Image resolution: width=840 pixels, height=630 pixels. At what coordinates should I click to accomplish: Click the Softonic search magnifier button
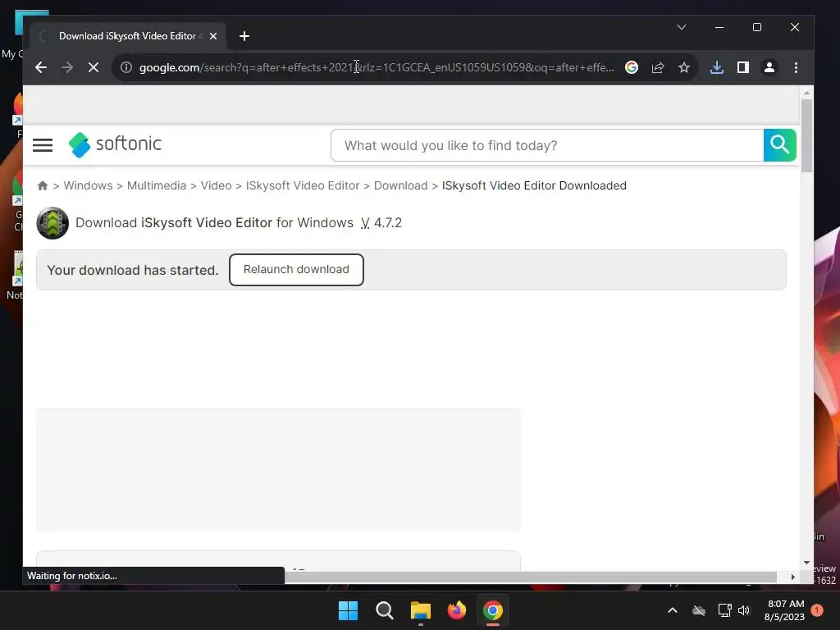779,144
